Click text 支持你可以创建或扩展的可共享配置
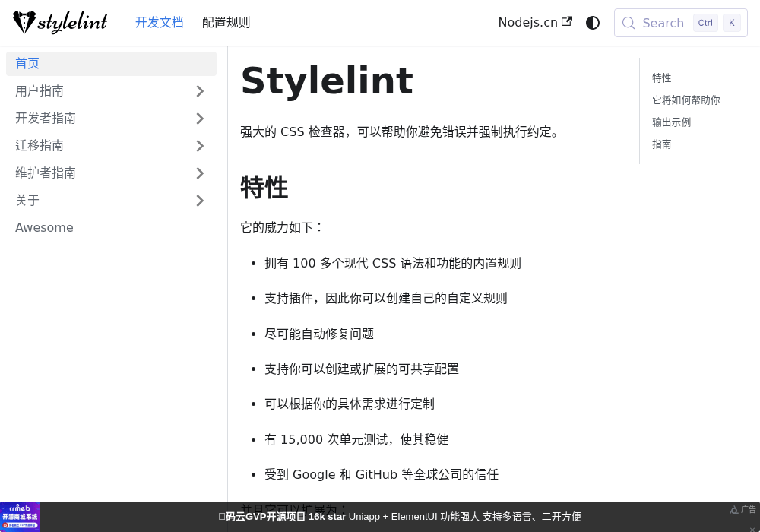The height and width of the screenshot is (532, 760). click(362, 369)
